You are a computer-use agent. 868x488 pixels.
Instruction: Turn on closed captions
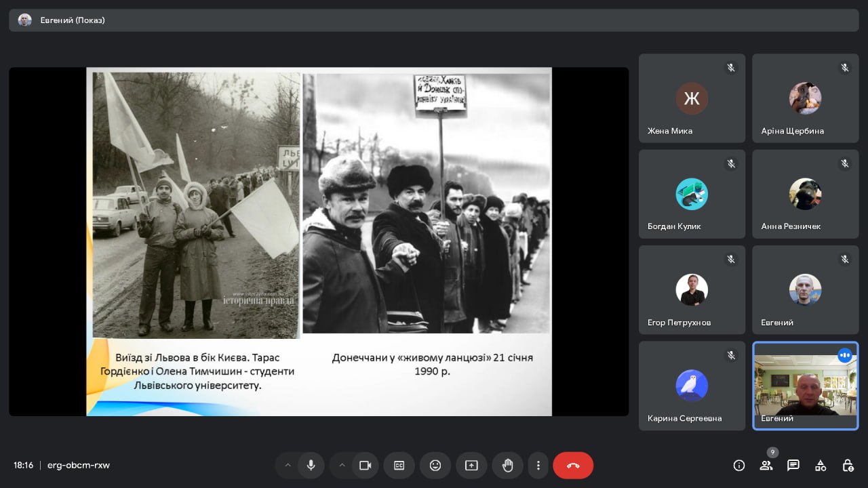pos(399,465)
